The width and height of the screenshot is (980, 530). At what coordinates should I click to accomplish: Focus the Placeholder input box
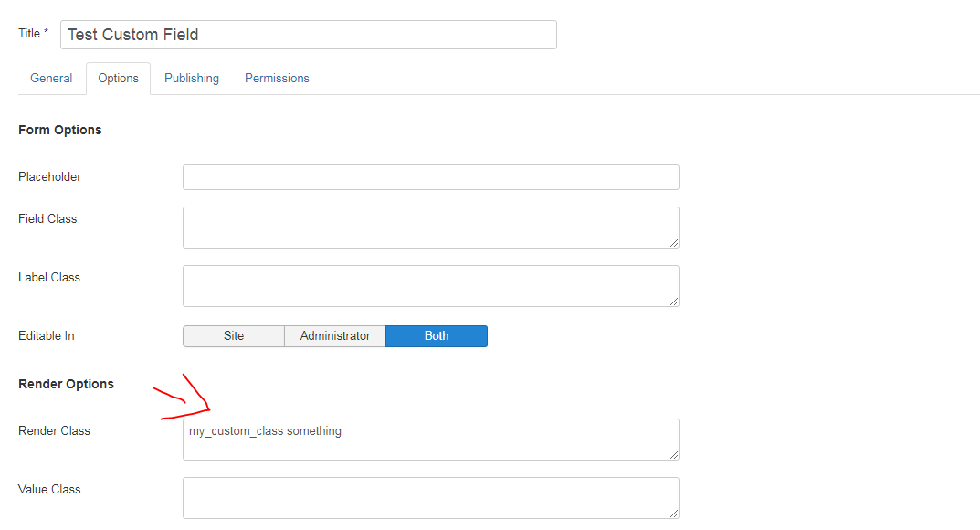(430, 177)
